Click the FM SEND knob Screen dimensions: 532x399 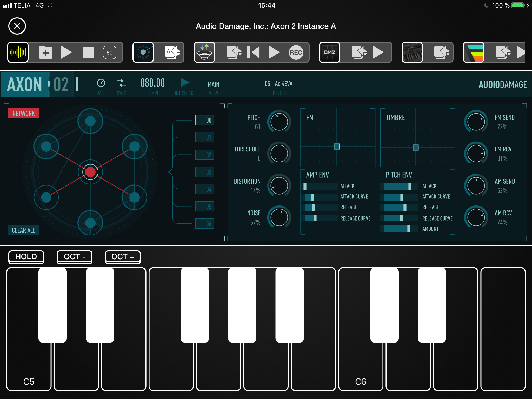pyautogui.click(x=476, y=122)
